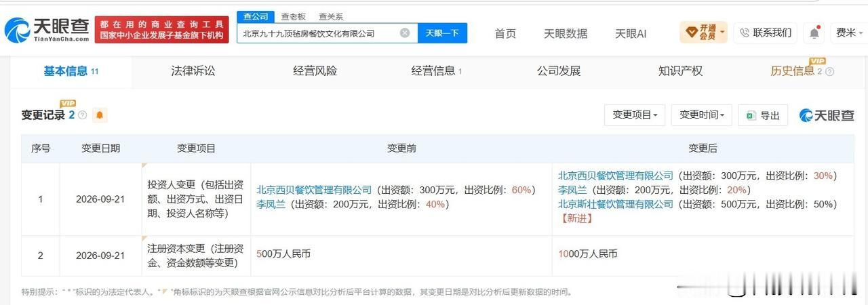Click the 1000万人民币 value

coord(588,254)
